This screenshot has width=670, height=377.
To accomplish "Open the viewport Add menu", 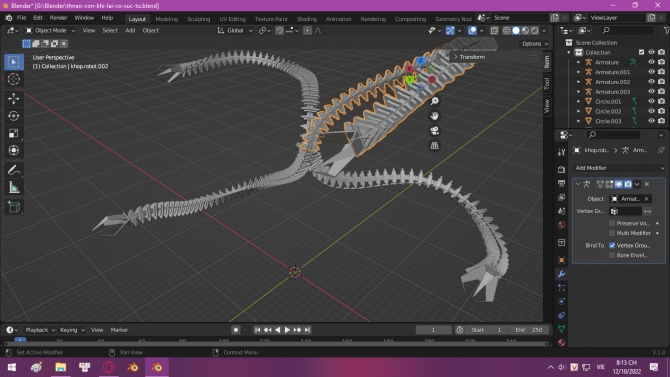I will 130,30.
